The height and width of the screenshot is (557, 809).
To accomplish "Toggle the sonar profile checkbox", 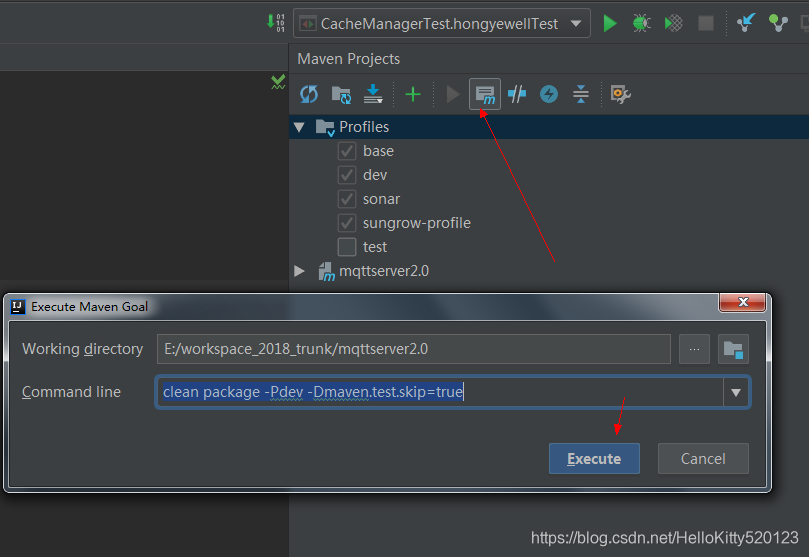I will [x=347, y=199].
